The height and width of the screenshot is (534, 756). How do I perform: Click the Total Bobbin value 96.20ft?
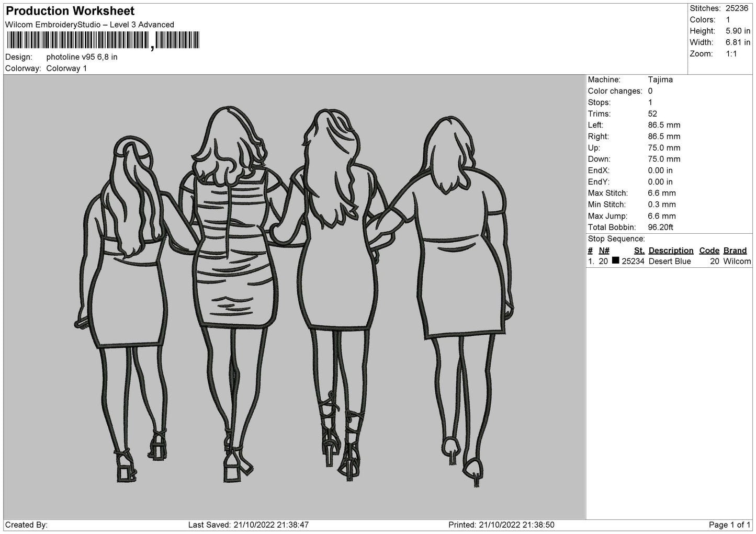pos(660,228)
